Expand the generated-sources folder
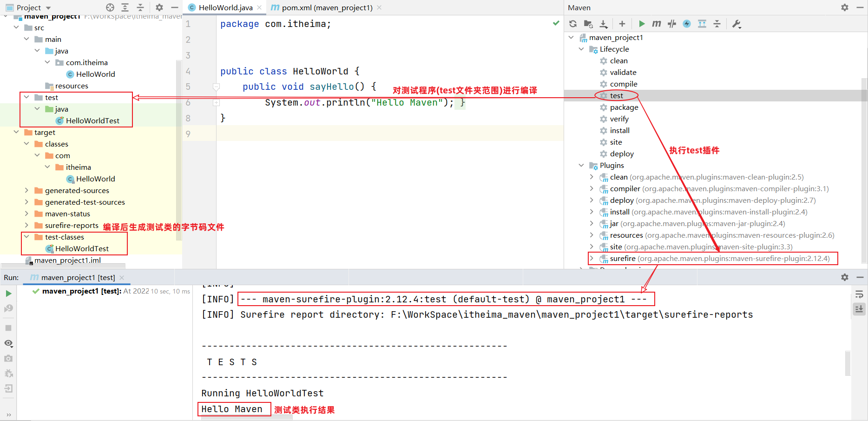The width and height of the screenshot is (868, 421). coord(26,190)
